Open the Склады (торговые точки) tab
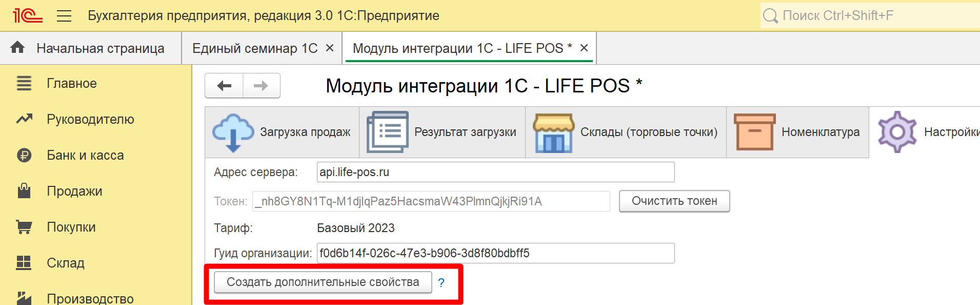 tap(626, 132)
